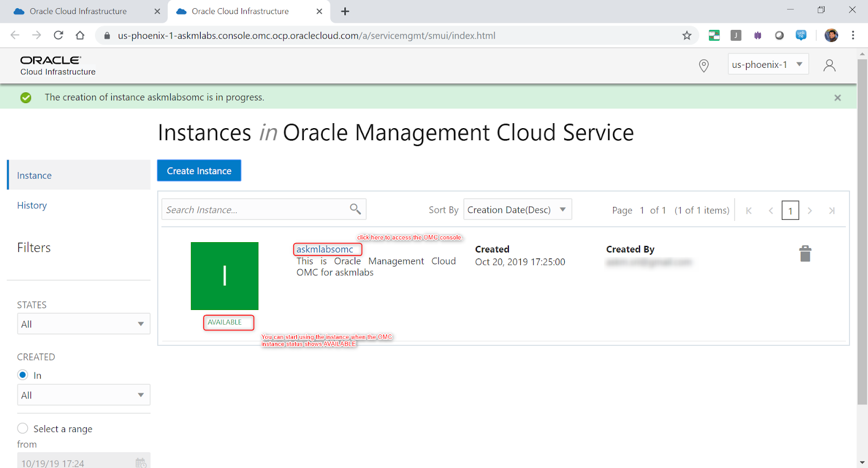
Task: Open a new browser tab with plus icon
Action: (345, 11)
